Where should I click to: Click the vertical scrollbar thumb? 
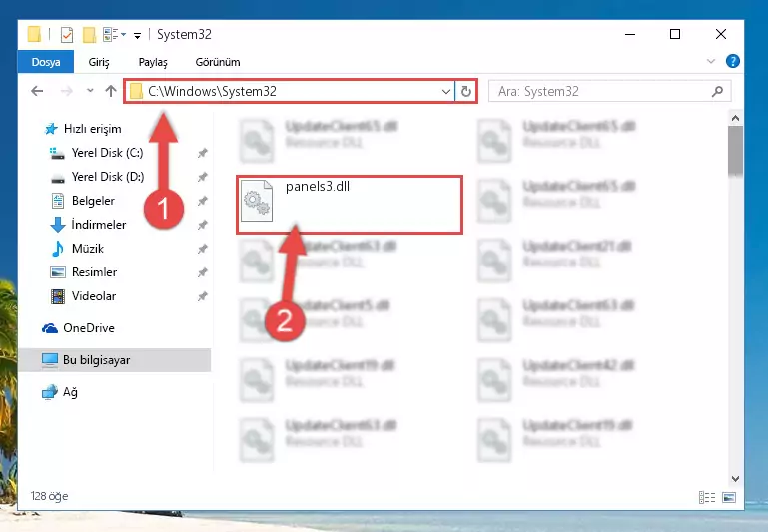(x=735, y=151)
